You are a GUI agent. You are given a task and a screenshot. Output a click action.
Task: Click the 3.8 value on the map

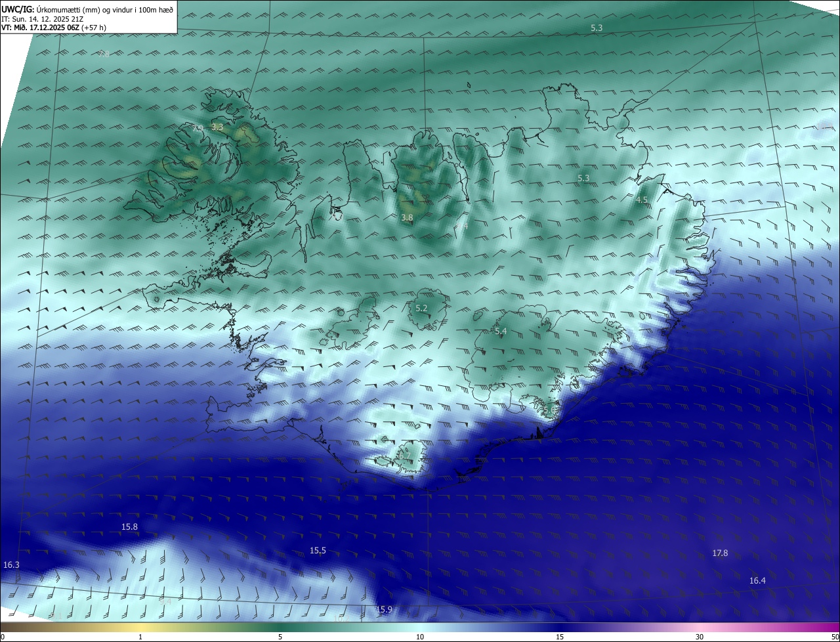click(407, 217)
